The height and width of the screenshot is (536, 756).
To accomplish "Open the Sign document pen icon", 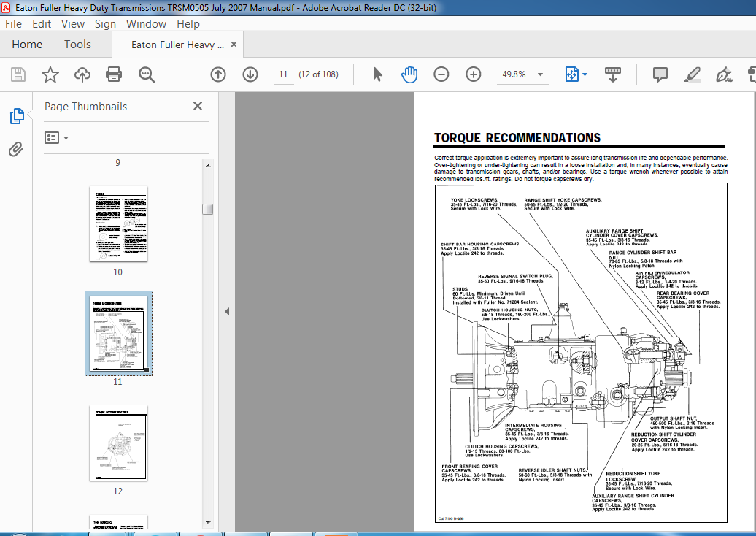I will pyautogui.click(x=724, y=74).
